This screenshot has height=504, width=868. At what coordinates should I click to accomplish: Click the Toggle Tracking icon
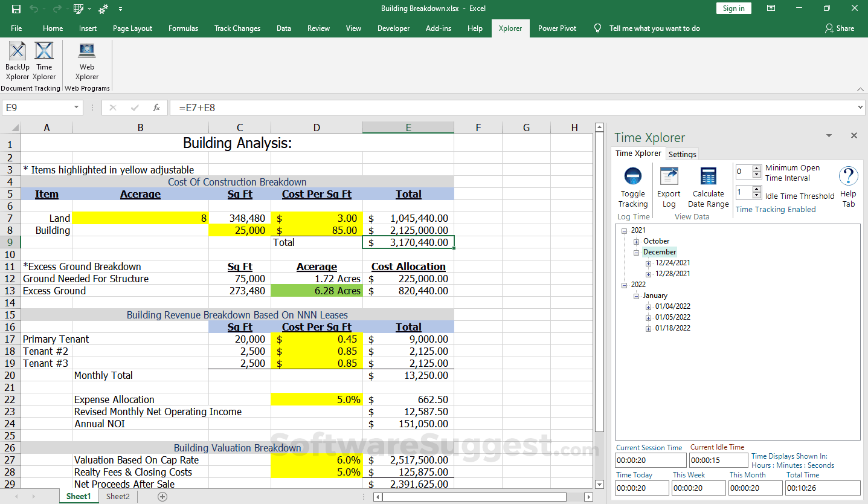coord(632,176)
